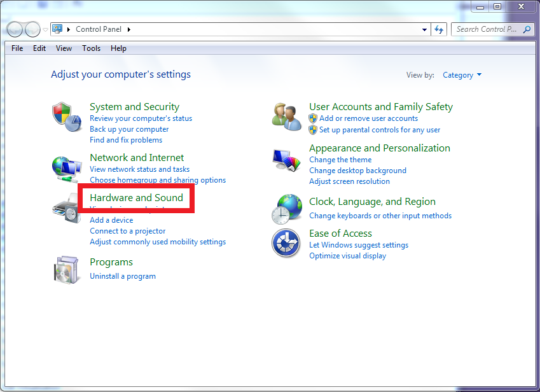Click the Ease of Access icon
Viewport: 540px width, 392px height.
286,243
